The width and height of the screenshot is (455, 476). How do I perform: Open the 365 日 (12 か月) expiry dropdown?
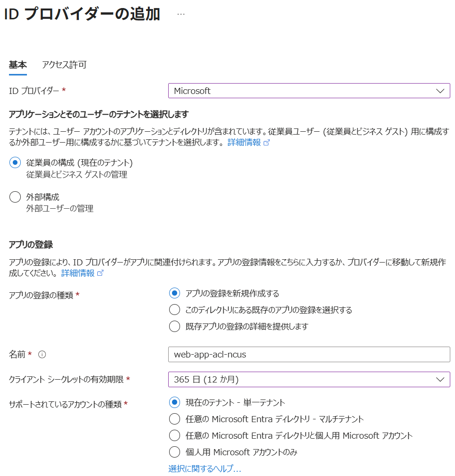click(x=309, y=380)
